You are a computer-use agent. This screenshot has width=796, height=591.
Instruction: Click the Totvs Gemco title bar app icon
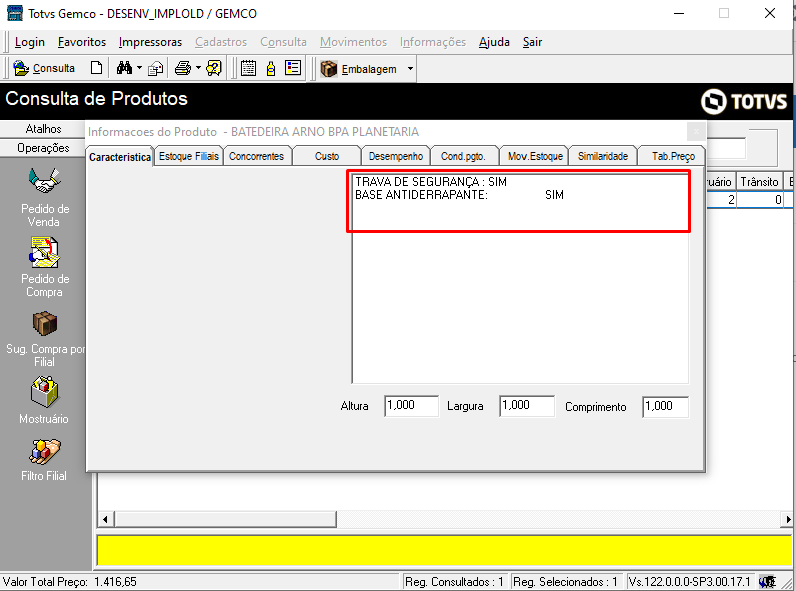[14, 13]
